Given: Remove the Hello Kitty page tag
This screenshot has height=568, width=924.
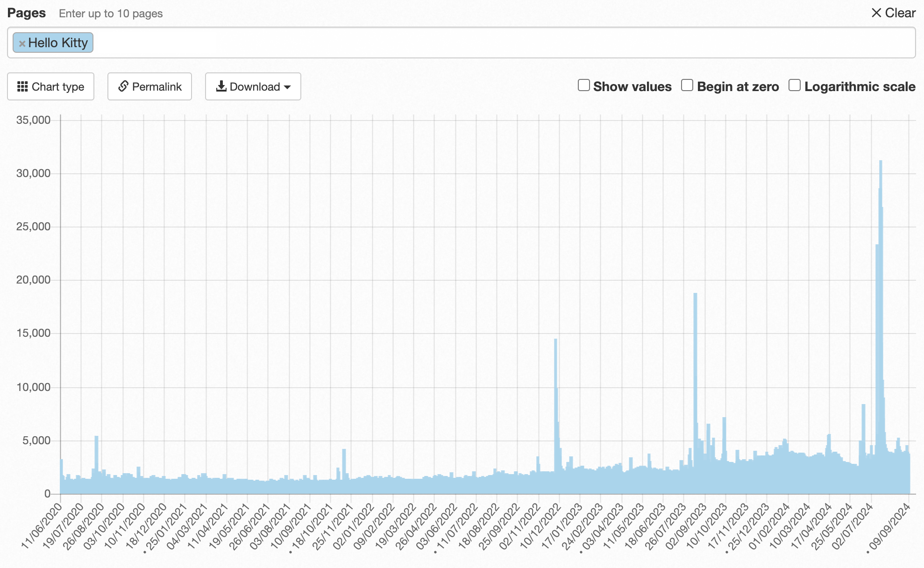Looking at the screenshot, I should 21,43.
